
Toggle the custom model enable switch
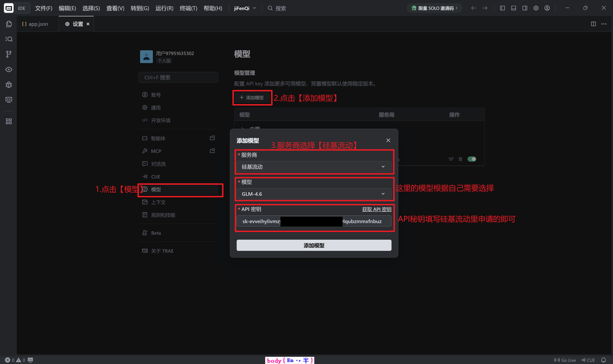(472, 159)
